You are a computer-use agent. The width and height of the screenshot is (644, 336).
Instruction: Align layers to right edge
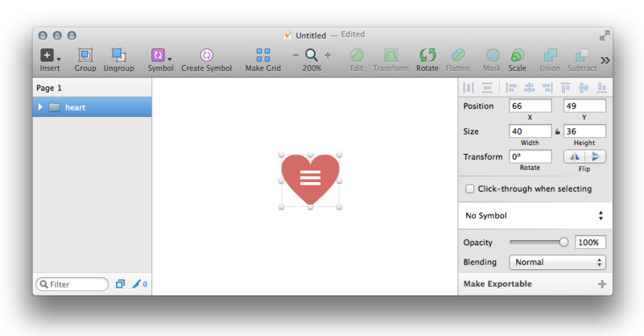point(547,87)
